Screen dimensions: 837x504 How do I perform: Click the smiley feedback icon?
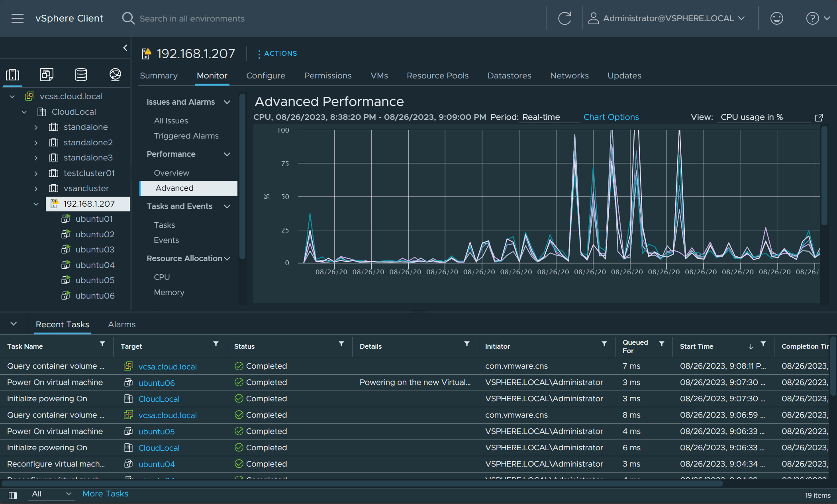pyautogui.click(x=776, y=18)
